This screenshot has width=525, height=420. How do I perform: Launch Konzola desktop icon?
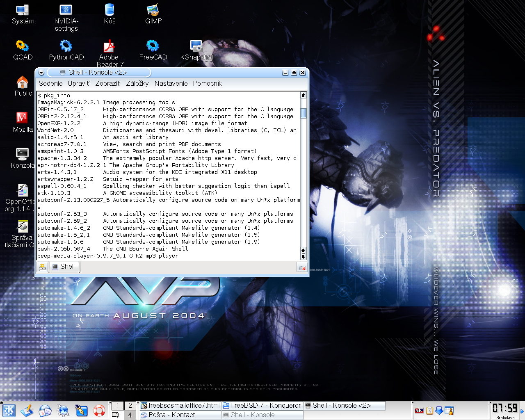point(23,159)
